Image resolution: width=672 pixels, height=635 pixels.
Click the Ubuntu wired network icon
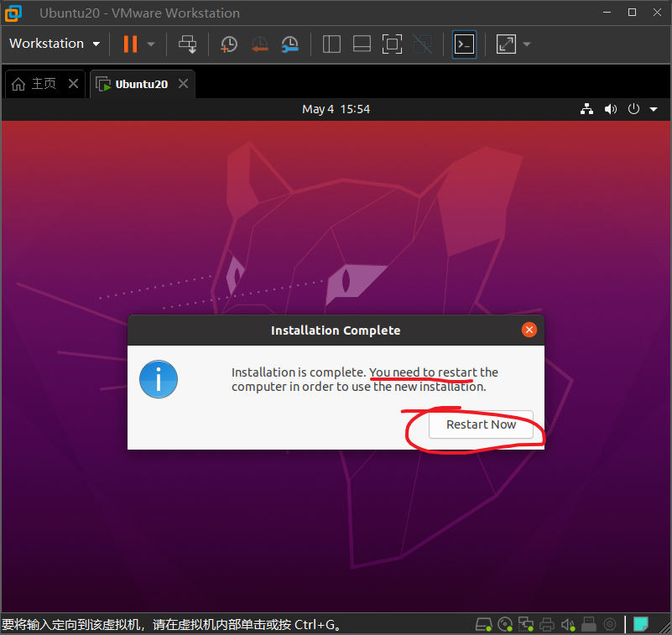point(586,109)
